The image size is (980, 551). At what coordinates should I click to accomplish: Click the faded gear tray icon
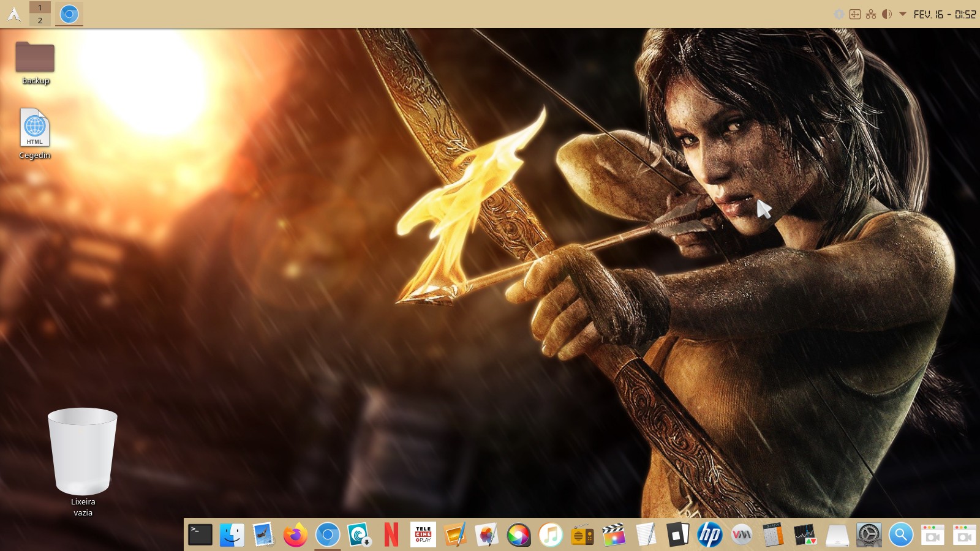point(839,14)
